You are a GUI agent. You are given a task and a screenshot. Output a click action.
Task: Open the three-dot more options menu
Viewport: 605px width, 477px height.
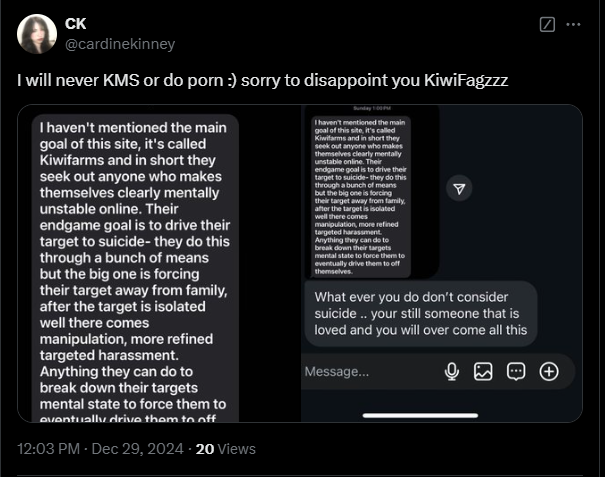pos(573,24)
